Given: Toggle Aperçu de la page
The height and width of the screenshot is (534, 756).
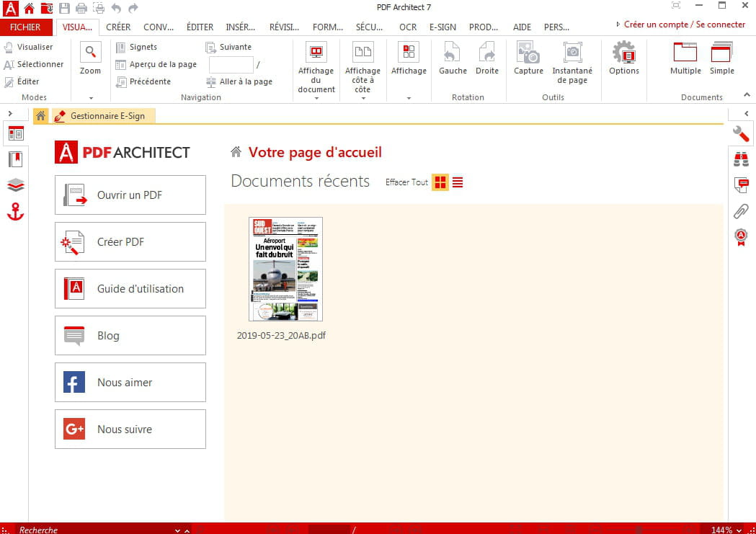Looking at the screenshot, I should coord(156,64).
